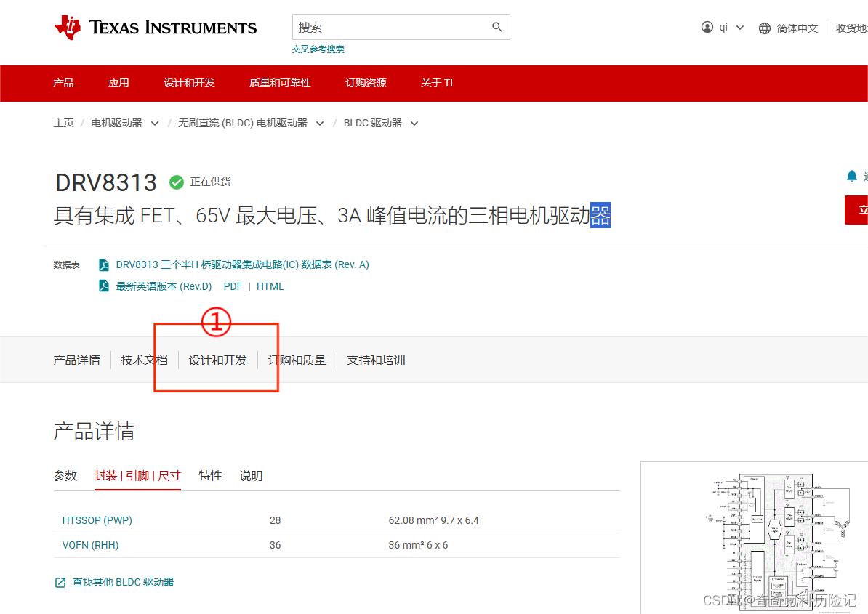Switch to the 参数 tab

pos(65,476)
